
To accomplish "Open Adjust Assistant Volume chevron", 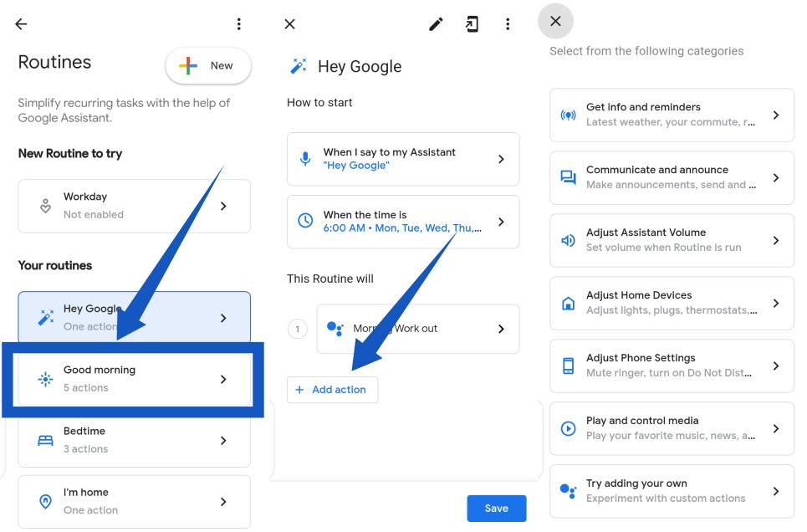I will pos(776,241).
